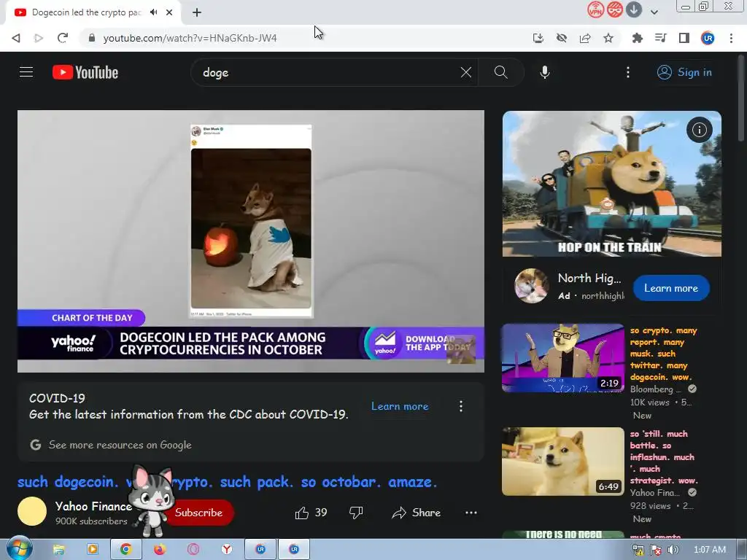Open YouTube settings three-dot menu

[628, 72]
